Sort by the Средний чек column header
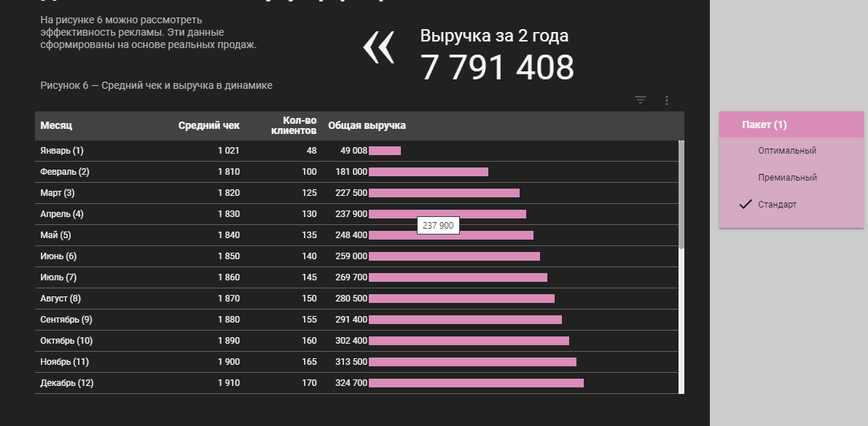This screenshot has width=868, height=426. [x=208, y=126]
